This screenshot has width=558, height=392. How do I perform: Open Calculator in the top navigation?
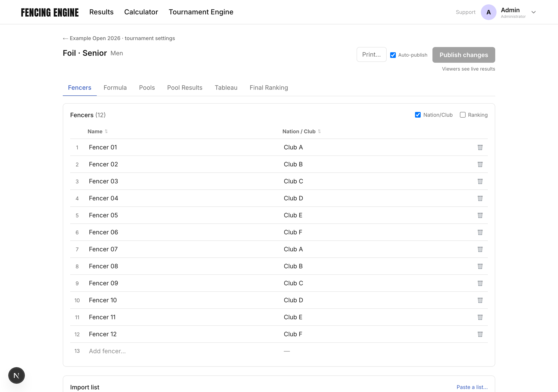(141, 12)
